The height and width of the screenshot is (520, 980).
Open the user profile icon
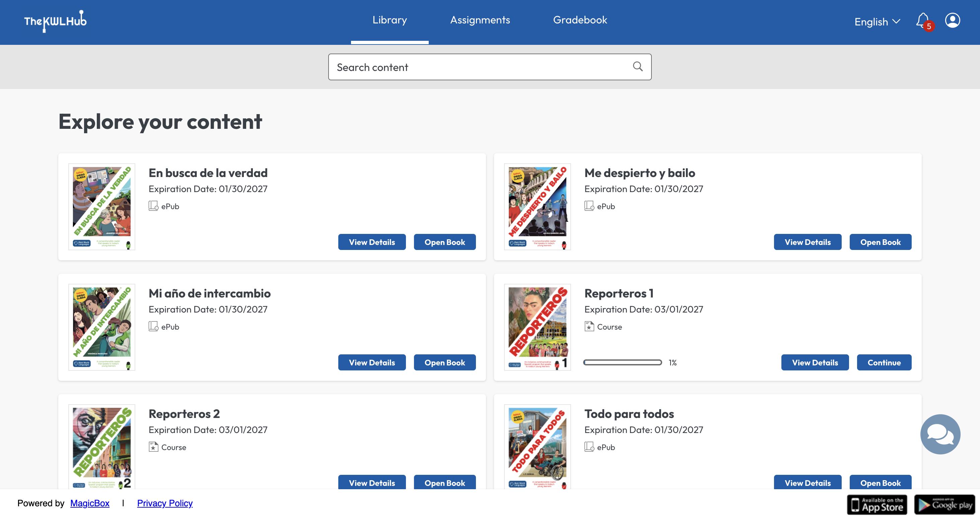952,20
